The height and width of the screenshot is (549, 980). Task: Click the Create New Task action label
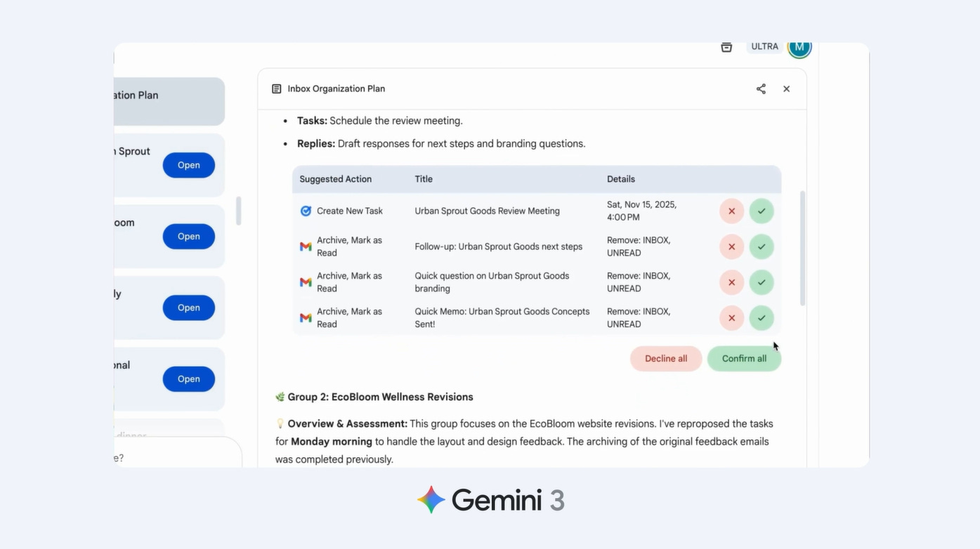click(350, 211)
